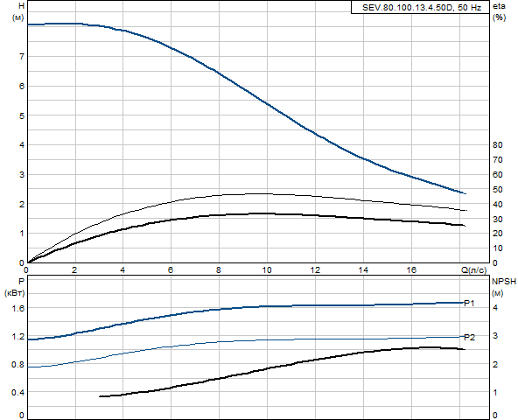
Task: Click the value 30 on the eta axis
Action: tap(497, 219)
